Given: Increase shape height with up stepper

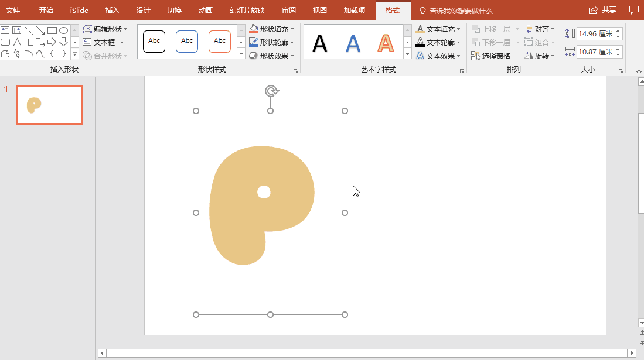Looking at the screenshot, I should pos(618,31).
